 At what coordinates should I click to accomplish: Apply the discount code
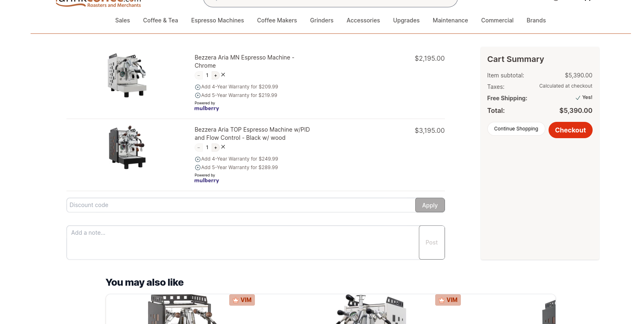click(x=430, y=205)
